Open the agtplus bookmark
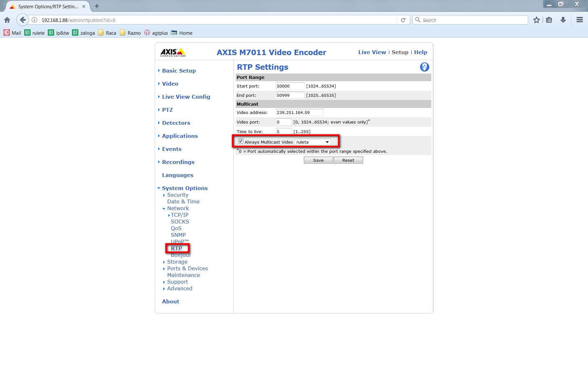The width and height of the screenshot is (588, 382). (x=156, y=33)
